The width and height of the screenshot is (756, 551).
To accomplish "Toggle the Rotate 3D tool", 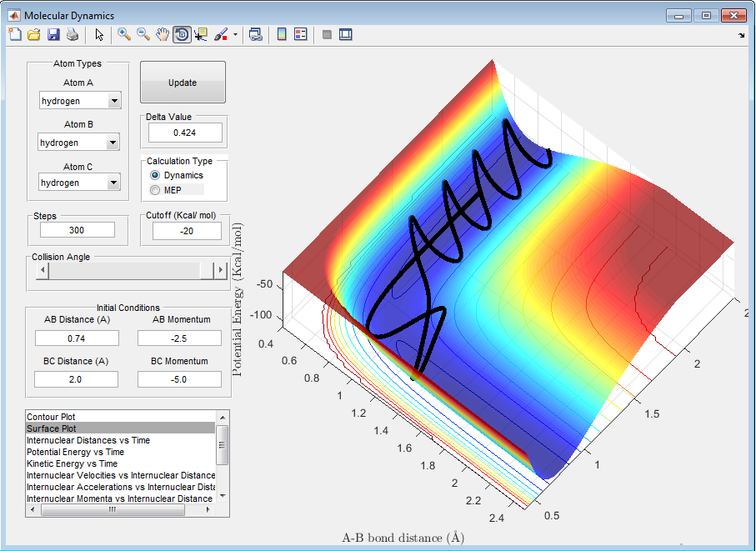I will [182, 34].
